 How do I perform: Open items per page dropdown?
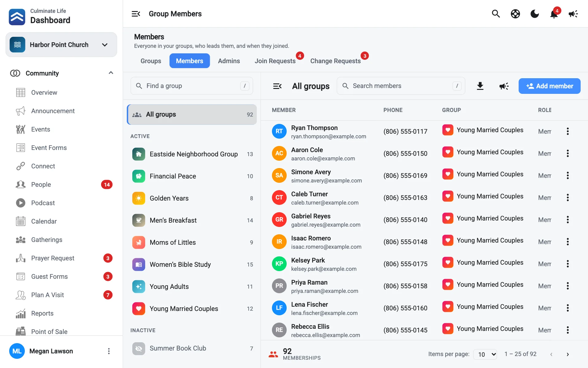tap(485, 354)
